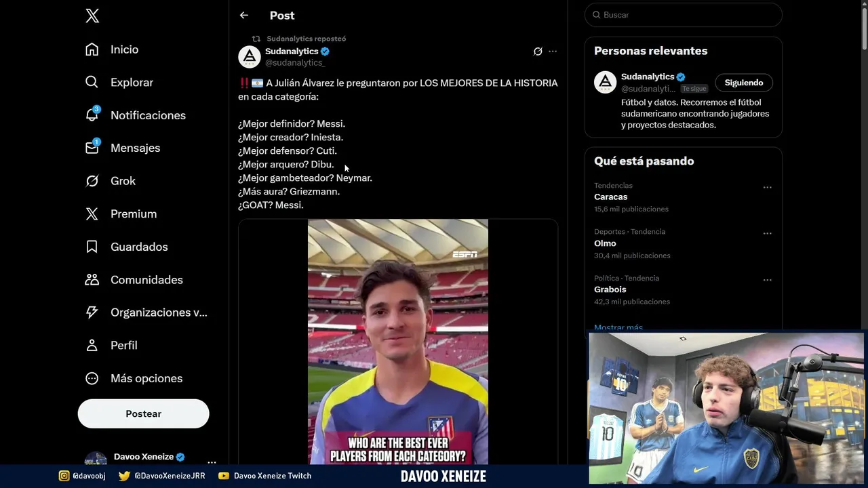Open Sudanalytics avatar in Personas relevantes

(x=606, y=82)
